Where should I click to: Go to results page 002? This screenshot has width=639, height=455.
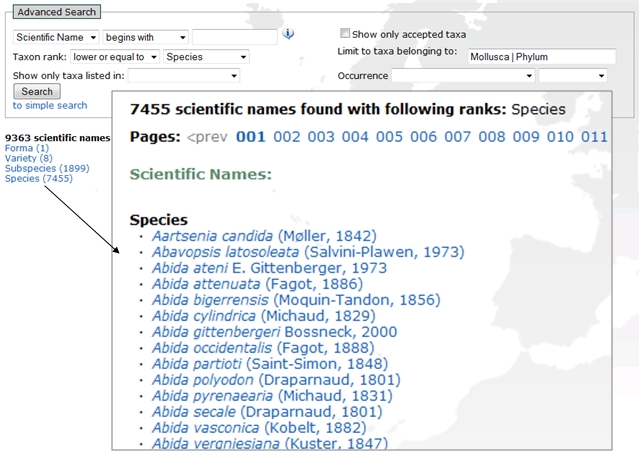tap(287, 137)
